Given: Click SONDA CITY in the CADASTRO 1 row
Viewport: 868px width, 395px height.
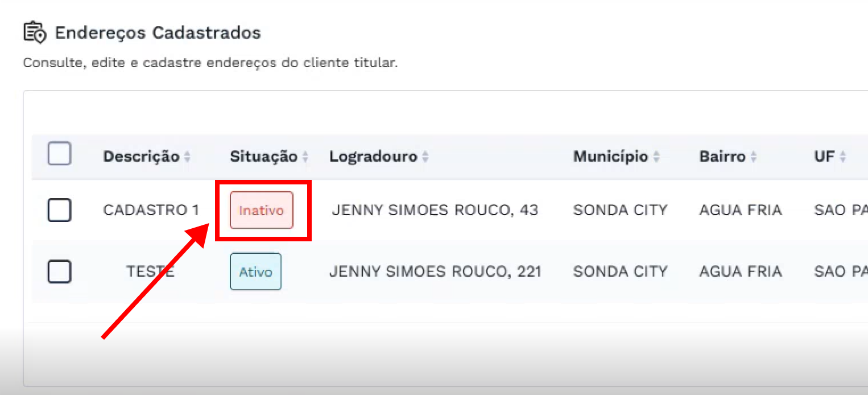Looking at the screenshot, I should [620, 210].
